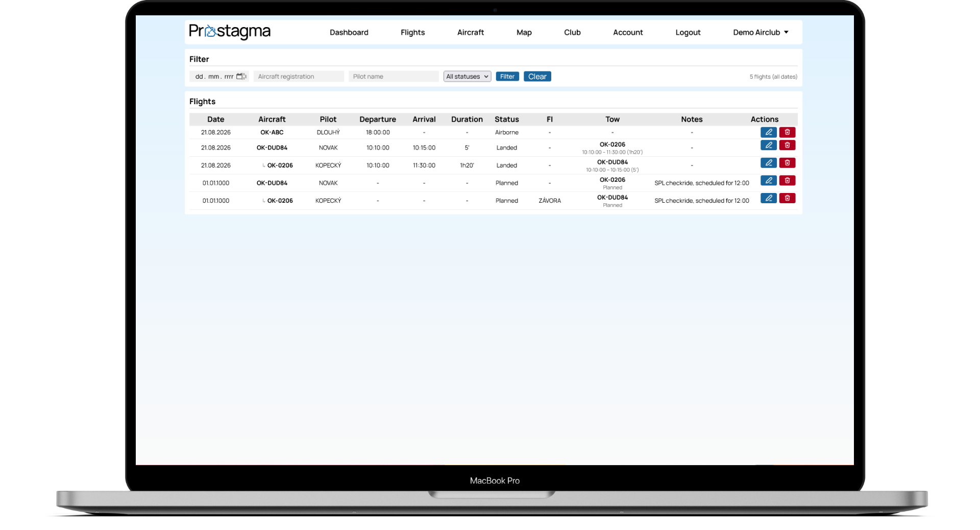Delete the OK-ABC Dlouhý flight

click(787, 132)
